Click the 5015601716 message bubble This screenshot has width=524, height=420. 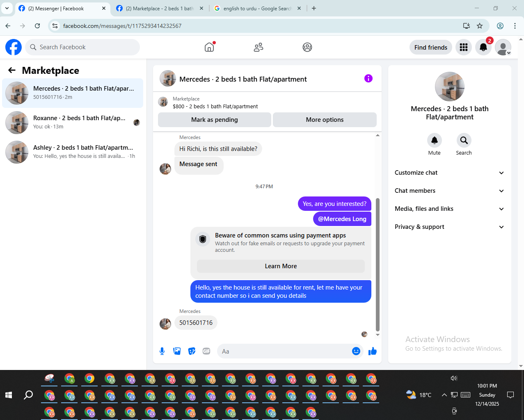tap(196, 323)
